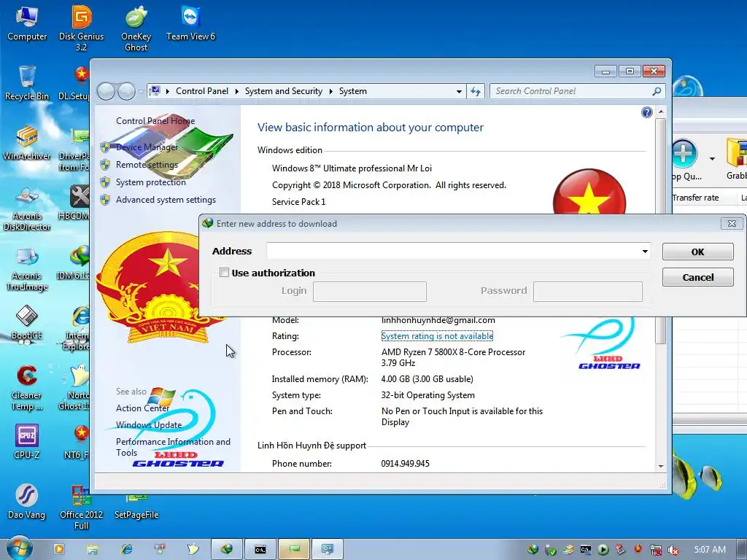Image resolution: width=747 pixels, height=560 pixels.
Task: Expand the arrow after System and Security breadcrumb
Action: point(331,91)
